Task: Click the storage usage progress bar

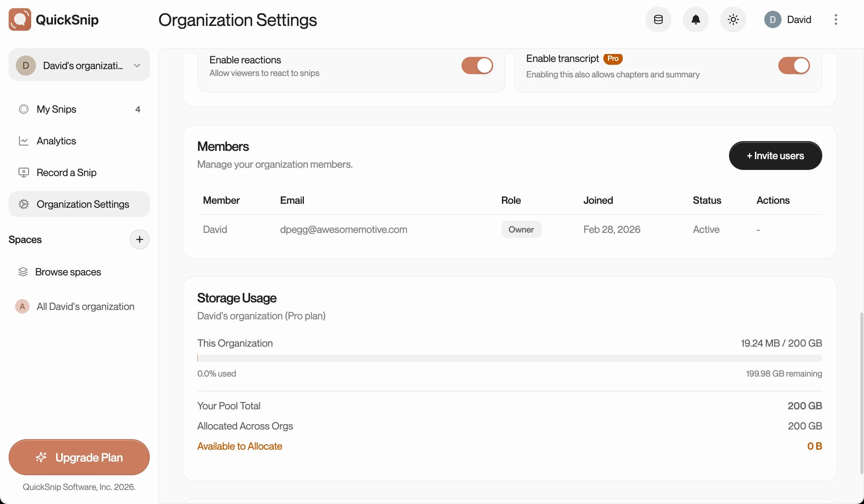Action: point(509,358)
